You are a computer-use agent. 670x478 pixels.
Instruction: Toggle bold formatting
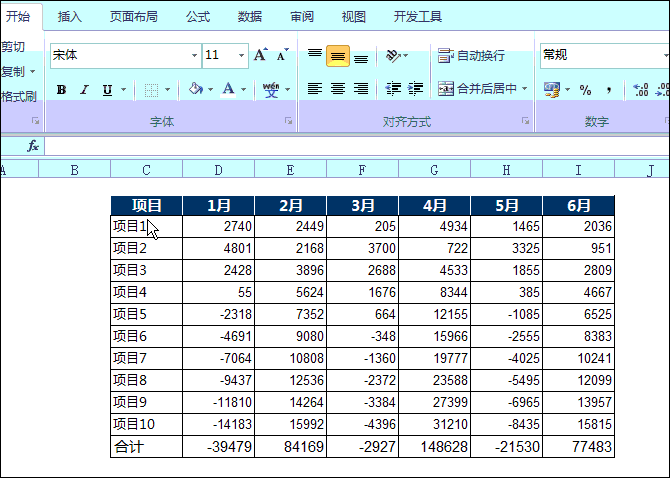[x=61, y=90]
